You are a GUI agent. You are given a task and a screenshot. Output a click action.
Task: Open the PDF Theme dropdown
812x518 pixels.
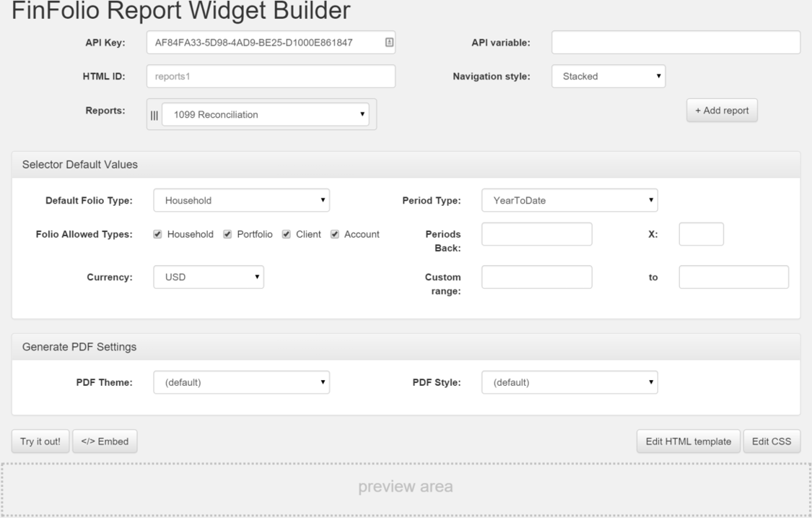click(242, 384)
